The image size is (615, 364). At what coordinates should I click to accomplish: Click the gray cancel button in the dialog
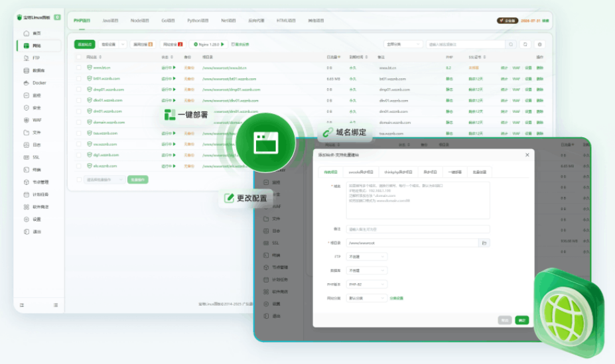(505, 320)
